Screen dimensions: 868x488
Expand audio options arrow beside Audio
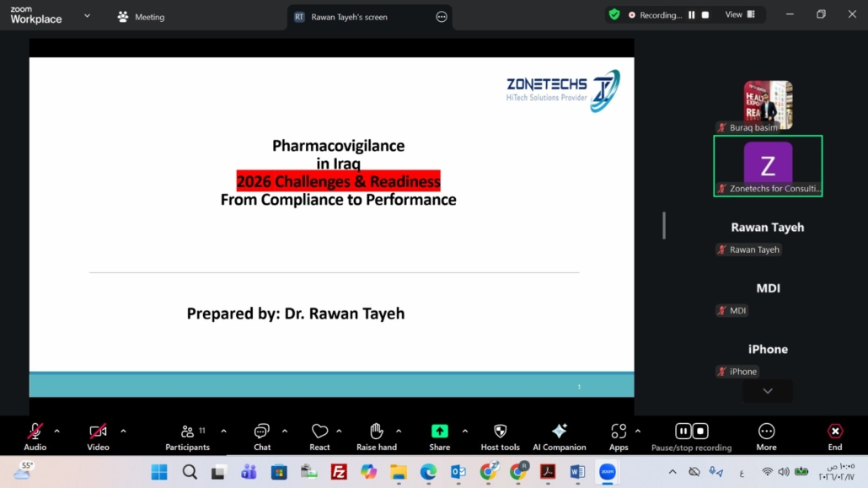[57, 431]
